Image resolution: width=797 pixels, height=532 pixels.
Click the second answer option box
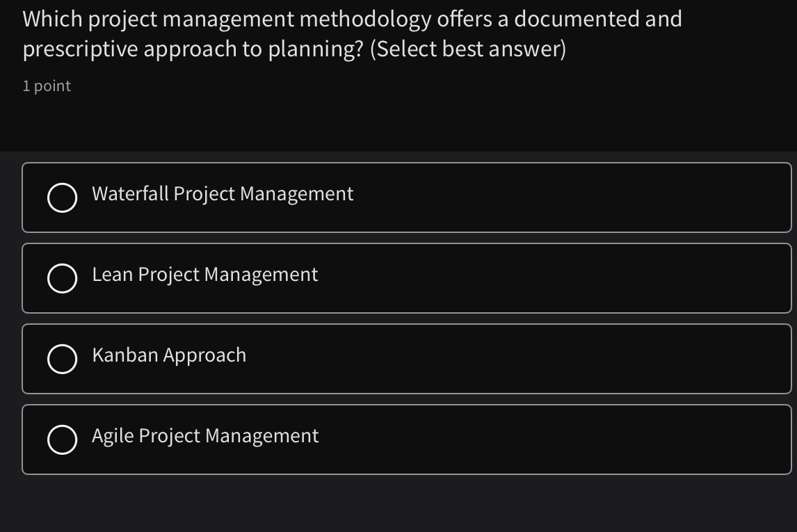pos(407,278)
